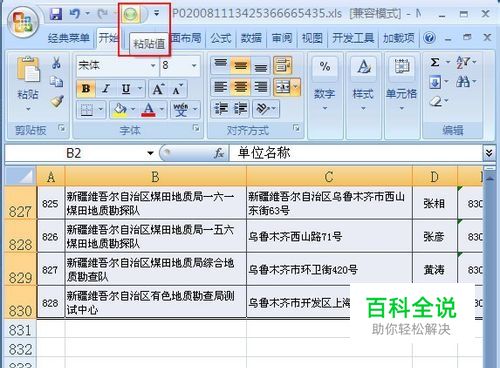Open Find and Select binoculars
This screenshot has width=500, height=368.
click(466, 81)
